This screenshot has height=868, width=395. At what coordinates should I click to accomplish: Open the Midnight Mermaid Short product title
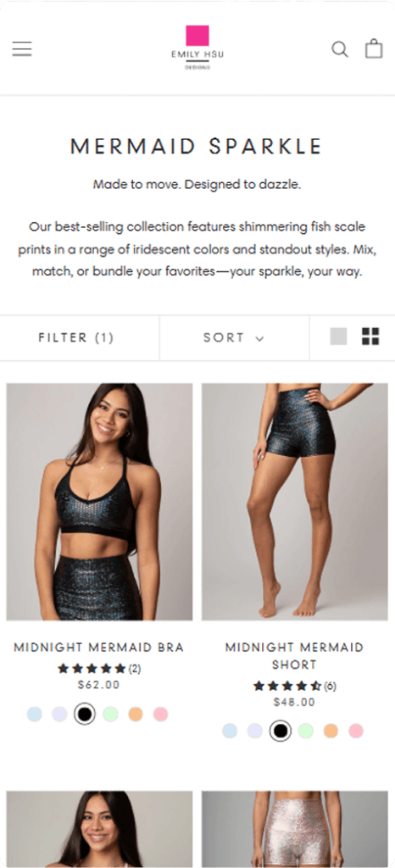(x=294, y=655)
